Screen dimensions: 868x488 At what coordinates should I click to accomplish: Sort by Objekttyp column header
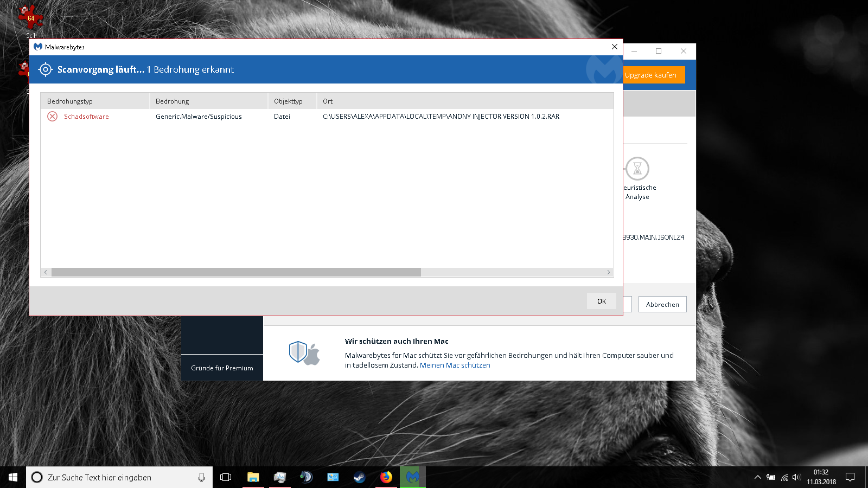click(x=292, y=101)
